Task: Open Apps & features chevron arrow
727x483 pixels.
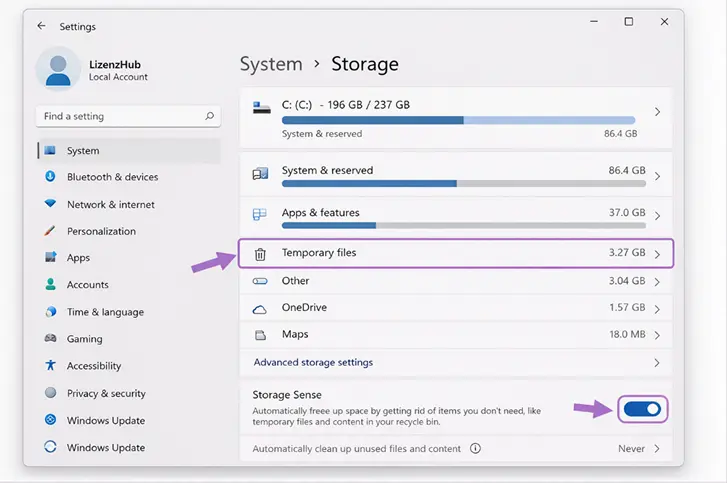Action: (x=657, y=216)
